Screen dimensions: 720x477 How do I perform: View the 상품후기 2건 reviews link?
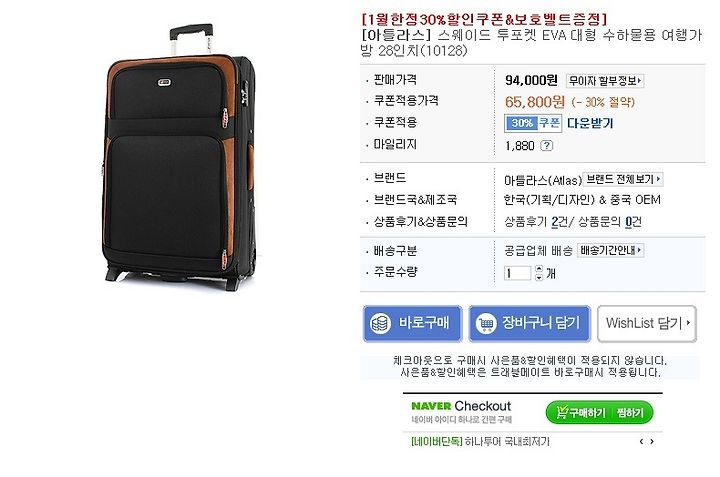[535, 223]
